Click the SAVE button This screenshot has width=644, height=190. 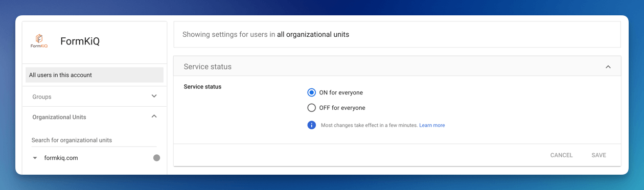[599, 155]
